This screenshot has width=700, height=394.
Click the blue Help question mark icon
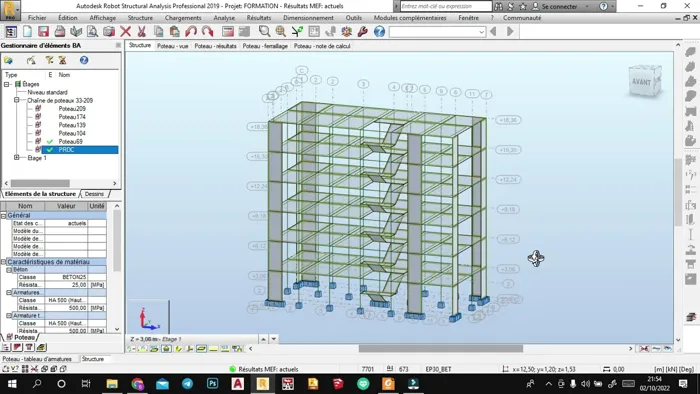[379, 31]
